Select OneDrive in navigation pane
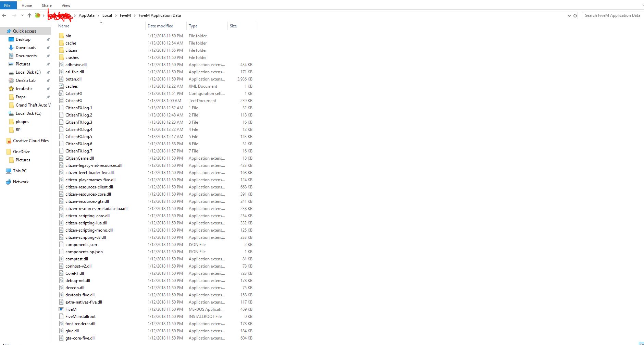The height and width of the screenshot is (345, 644). pos(21,152)
